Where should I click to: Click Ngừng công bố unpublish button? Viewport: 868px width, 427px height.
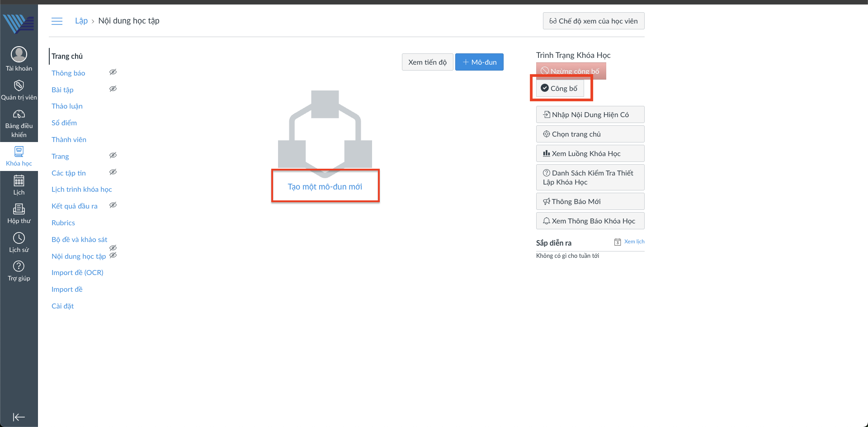(x=571, y=71)
